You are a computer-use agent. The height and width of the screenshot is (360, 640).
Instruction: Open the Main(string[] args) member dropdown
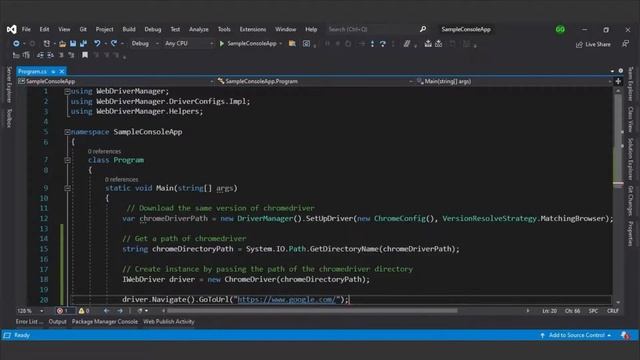[x=513, y=81]
